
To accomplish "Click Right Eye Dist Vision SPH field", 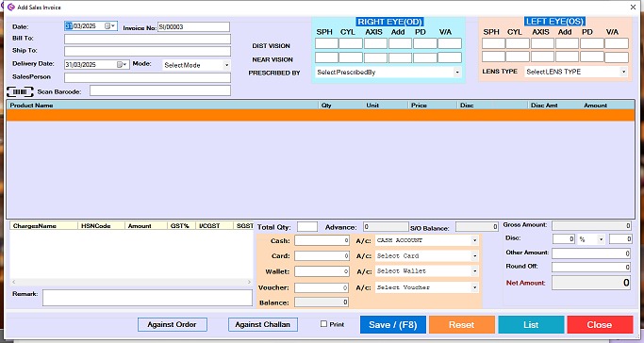I will [326, 43].
